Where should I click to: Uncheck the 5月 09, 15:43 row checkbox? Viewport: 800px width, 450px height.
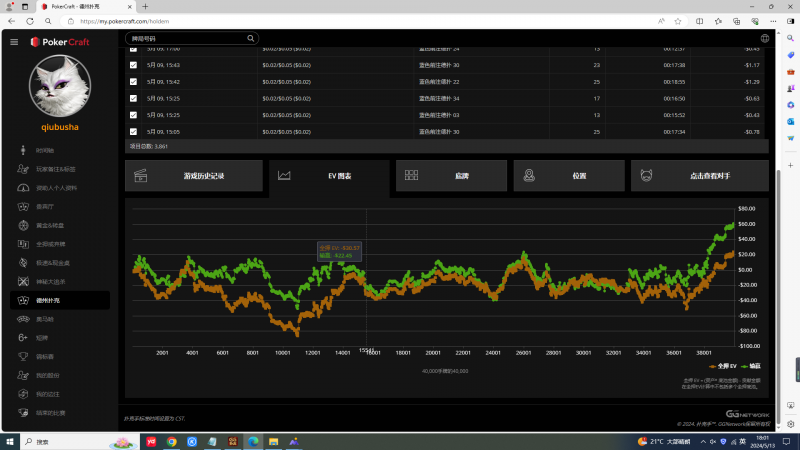click(x=134, y=65)
